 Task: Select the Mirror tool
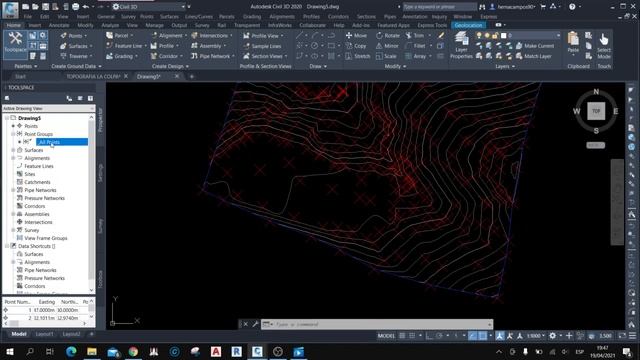point(387,46)
